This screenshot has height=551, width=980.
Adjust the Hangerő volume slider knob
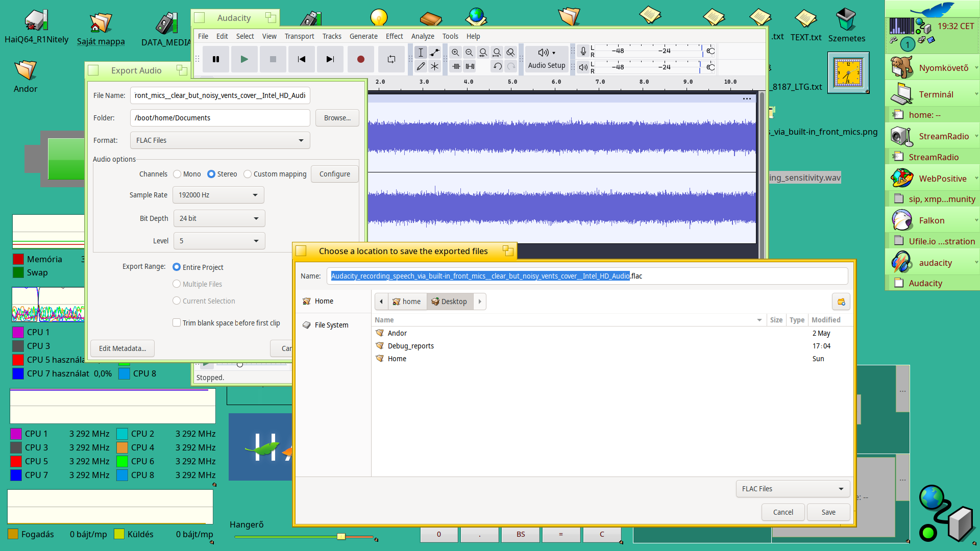[341, 536]
